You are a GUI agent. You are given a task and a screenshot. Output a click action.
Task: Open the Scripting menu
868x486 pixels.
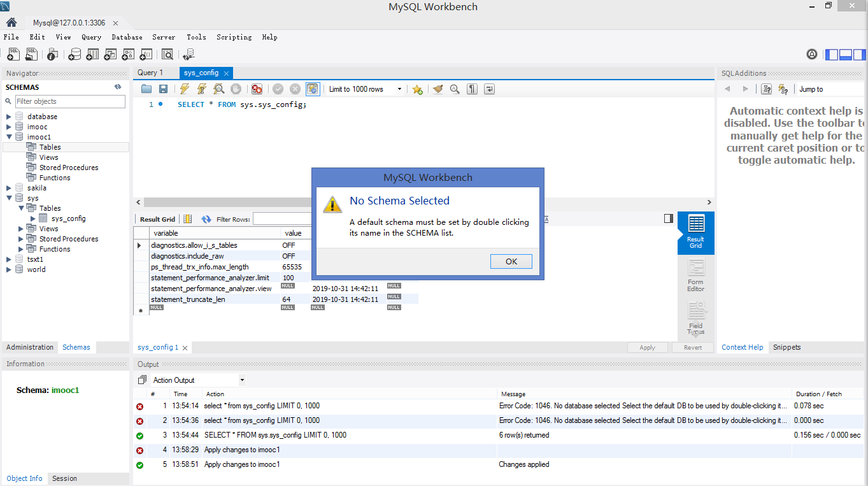pyautogui.click(x=234, y=37)
